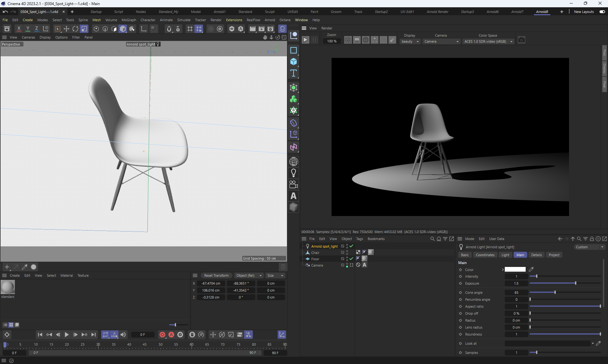Viewport: 608px width, 364px height.
Task: Select the Chair object in object manager
Action: click(315, 253)
